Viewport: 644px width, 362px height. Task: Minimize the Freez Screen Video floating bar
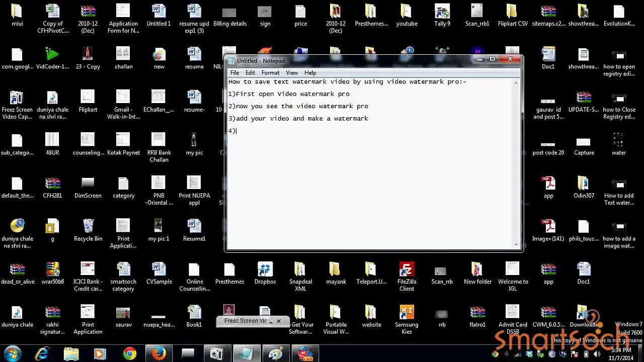(271, 321)
